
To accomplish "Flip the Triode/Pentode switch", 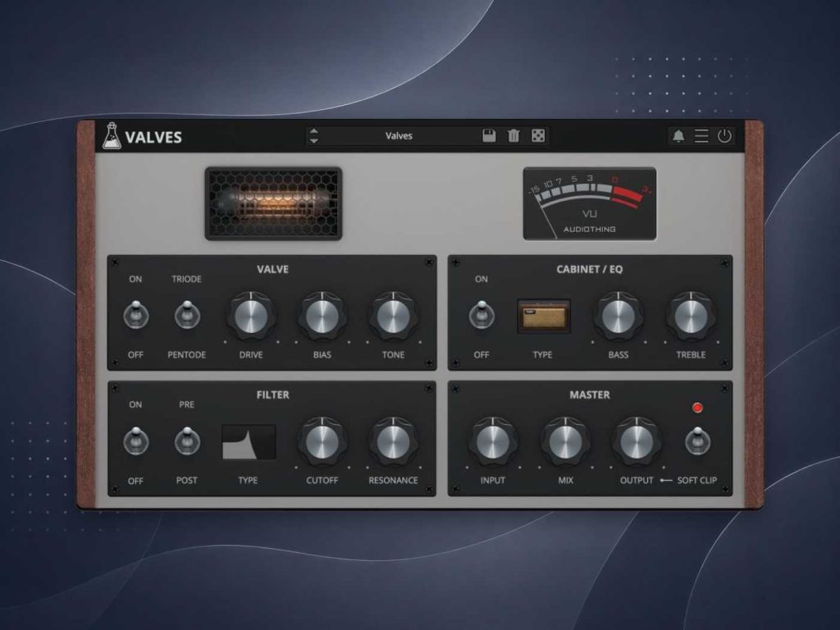I will point(186,314).
